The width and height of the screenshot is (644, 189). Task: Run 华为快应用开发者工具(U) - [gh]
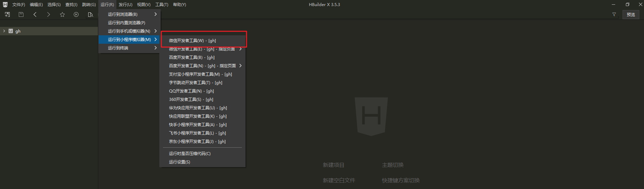[x=203, y=108]
